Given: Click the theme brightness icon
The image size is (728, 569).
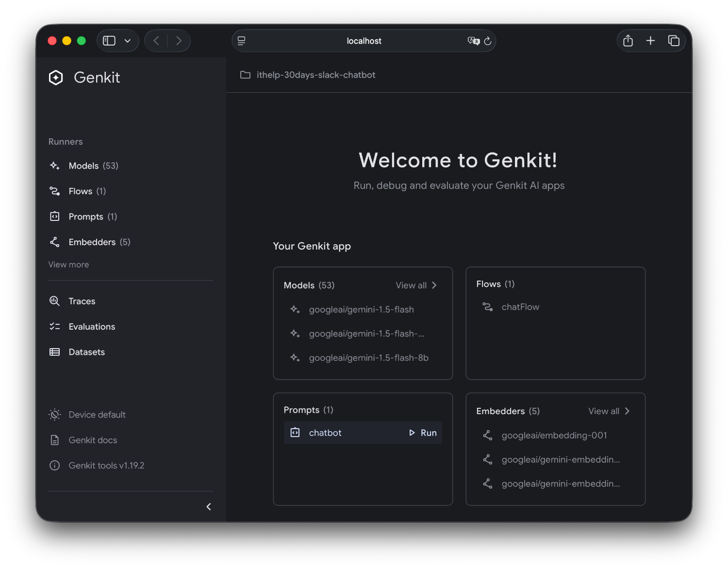Looking at the screenshot, I should (x=55, y=415).
